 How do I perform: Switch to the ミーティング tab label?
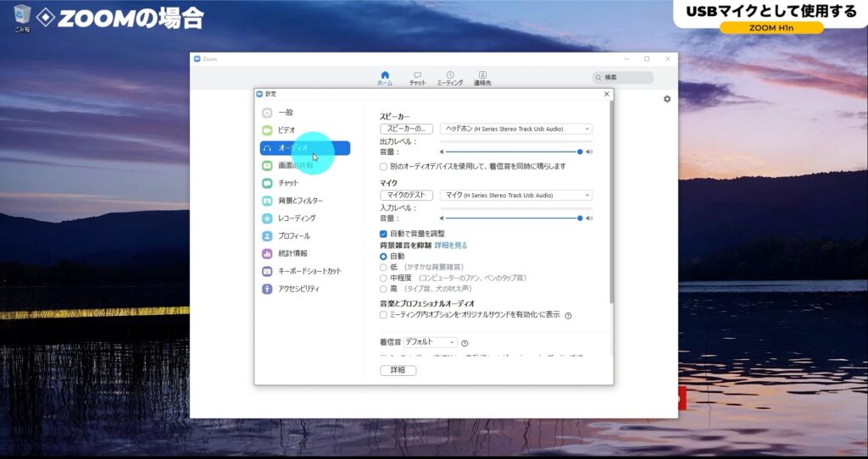point(450,83)
